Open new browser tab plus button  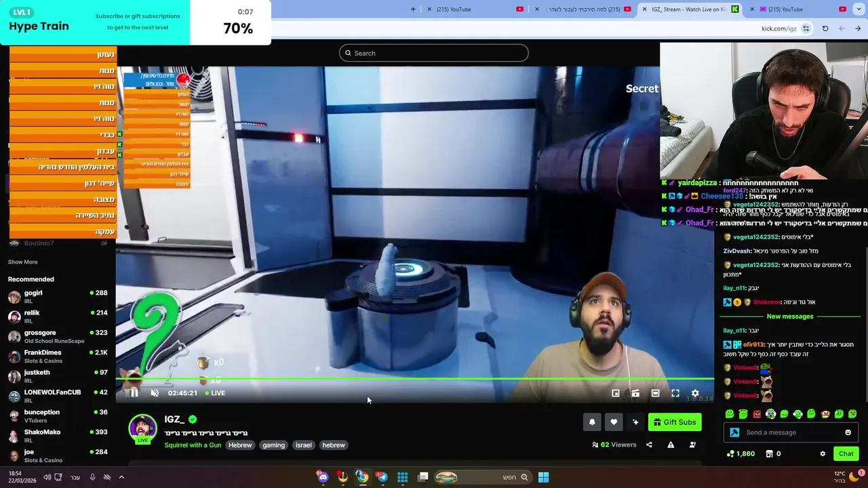click(413, 9)
